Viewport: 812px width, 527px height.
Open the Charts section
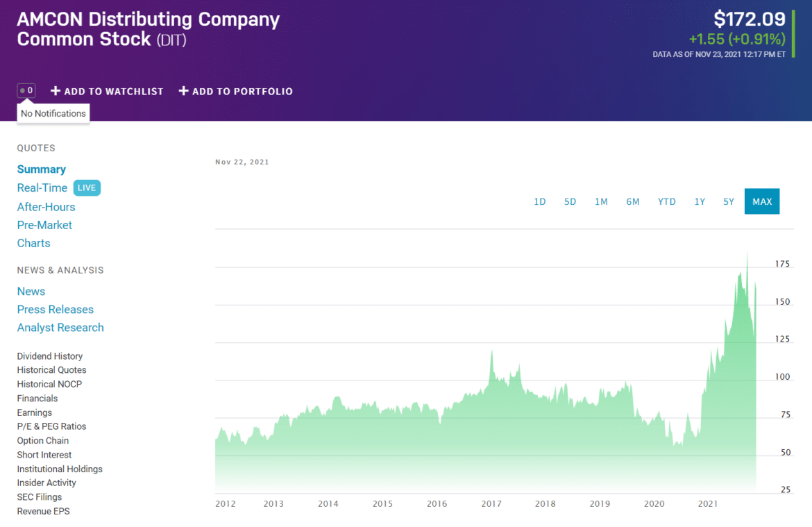click(x=33, y=243)
